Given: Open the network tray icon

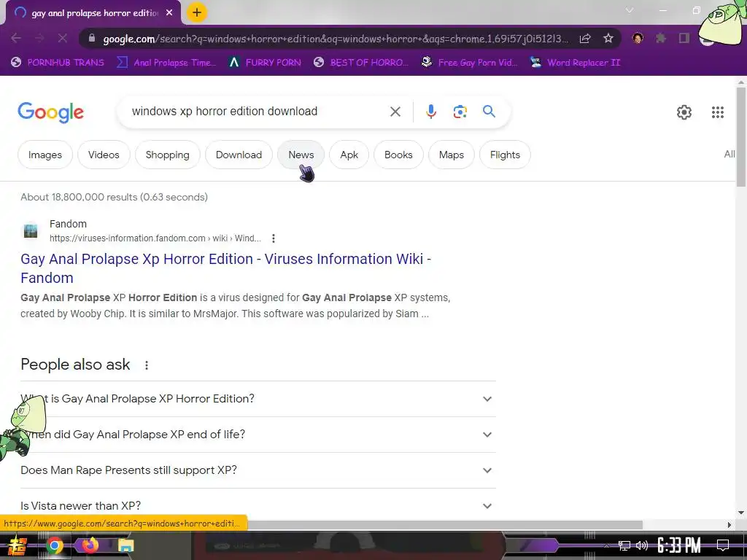Looking at the screenshot, I should click(x=624, y=545).
